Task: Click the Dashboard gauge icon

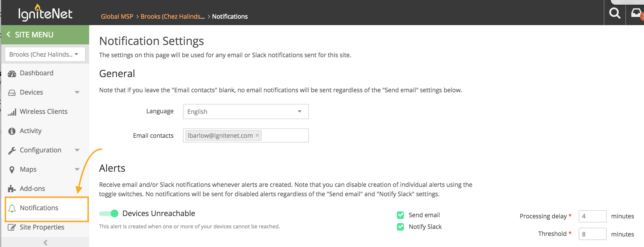Action: [12, 73]
